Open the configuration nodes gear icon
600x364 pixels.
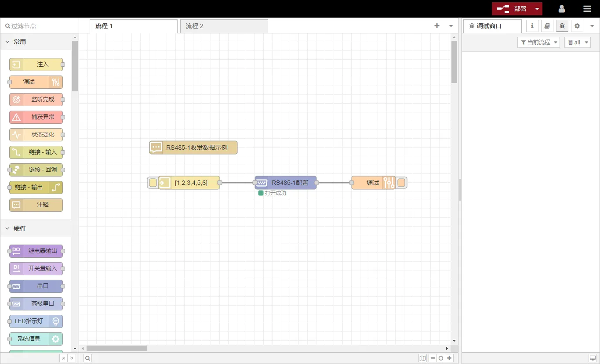577,26
